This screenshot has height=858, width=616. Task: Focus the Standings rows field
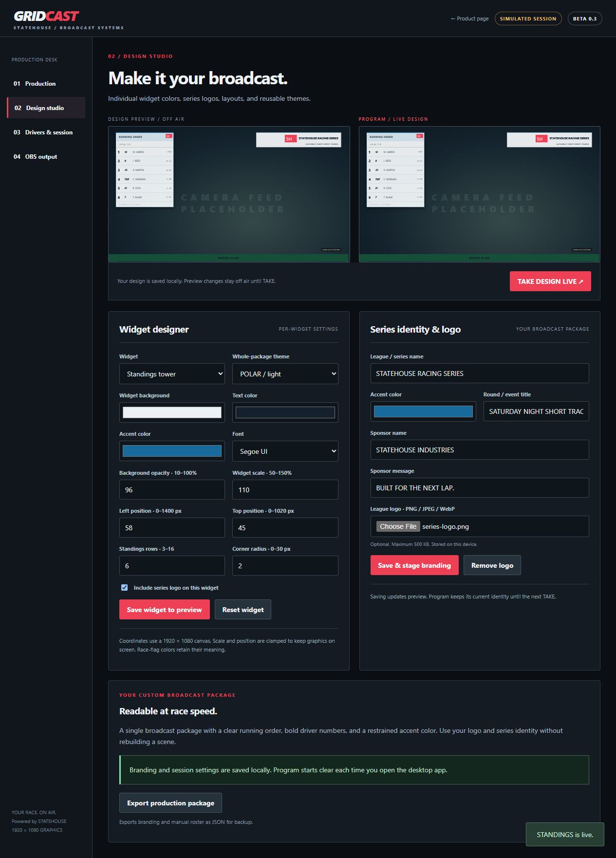tap(172, 566)
